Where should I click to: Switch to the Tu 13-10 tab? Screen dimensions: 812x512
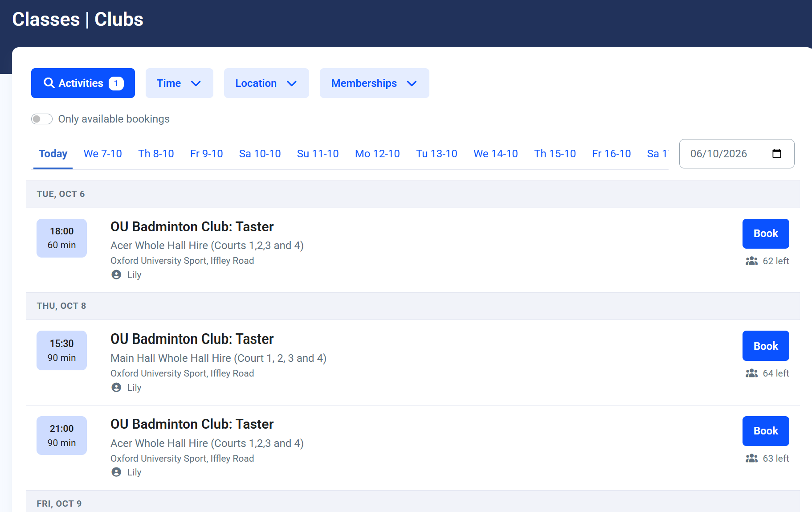(x=437, y=154)
